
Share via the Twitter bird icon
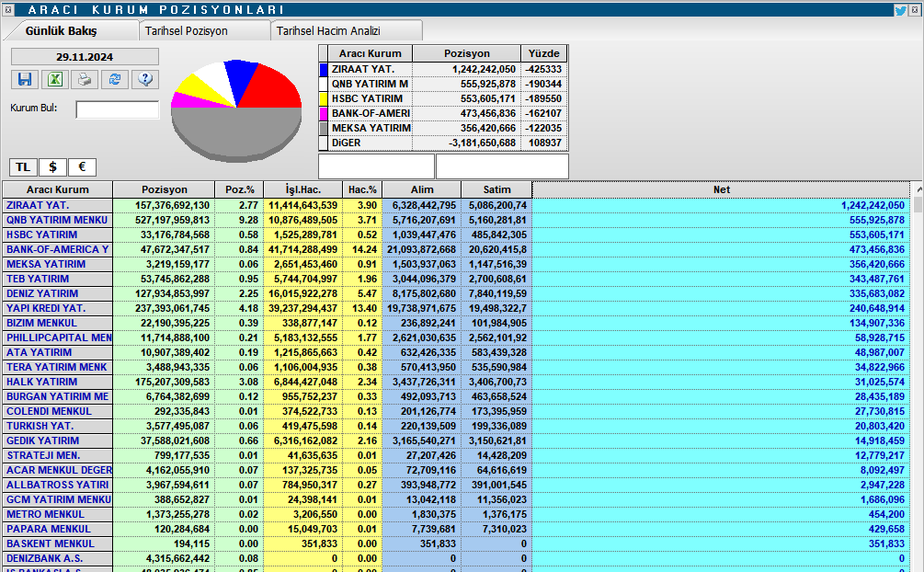[900, 10]
